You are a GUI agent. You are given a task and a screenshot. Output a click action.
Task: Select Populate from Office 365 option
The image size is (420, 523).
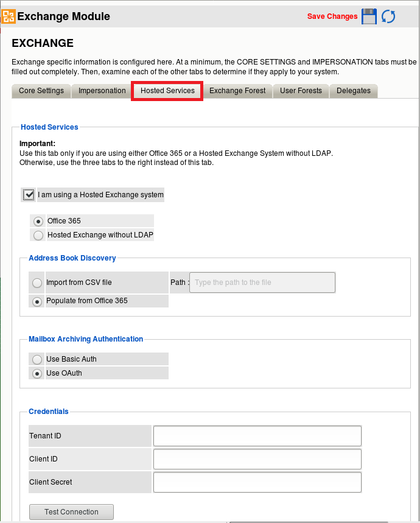pyautogui.click(x=38, y=301)
